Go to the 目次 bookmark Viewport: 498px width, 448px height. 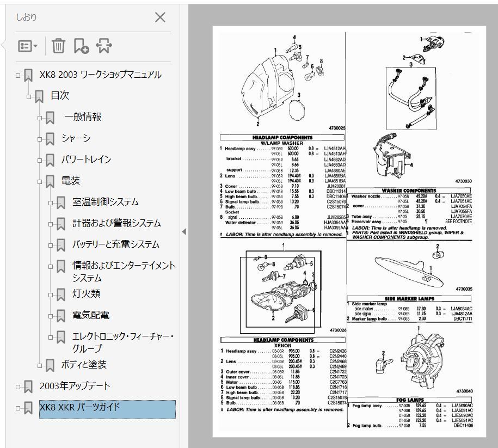(60, 96)
